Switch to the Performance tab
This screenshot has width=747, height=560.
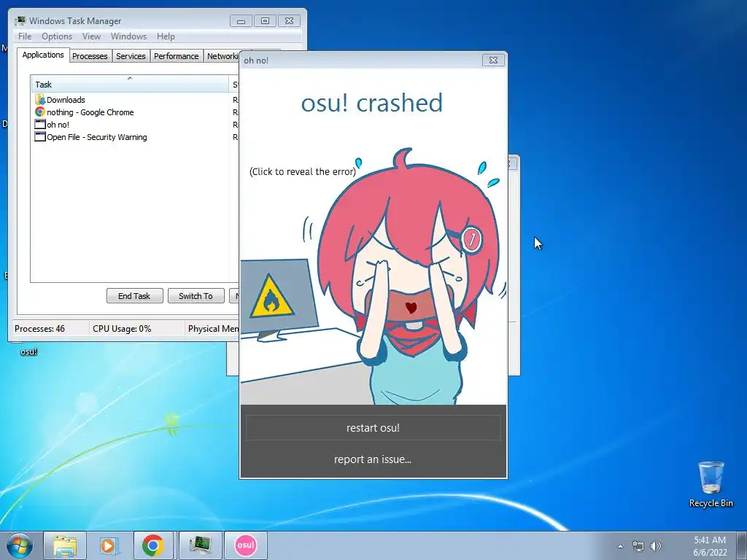click(177, 56)
